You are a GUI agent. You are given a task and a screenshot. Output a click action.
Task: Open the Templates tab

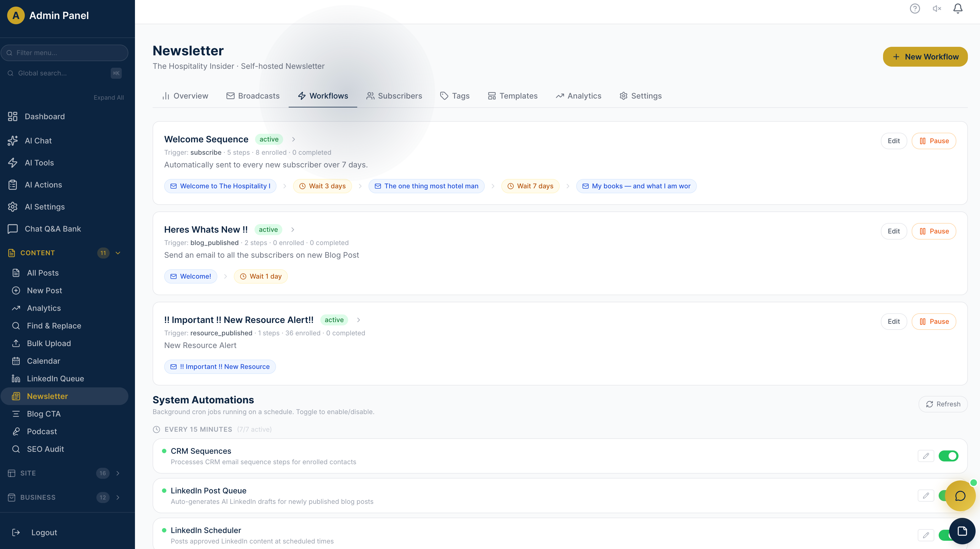point(512,96)
